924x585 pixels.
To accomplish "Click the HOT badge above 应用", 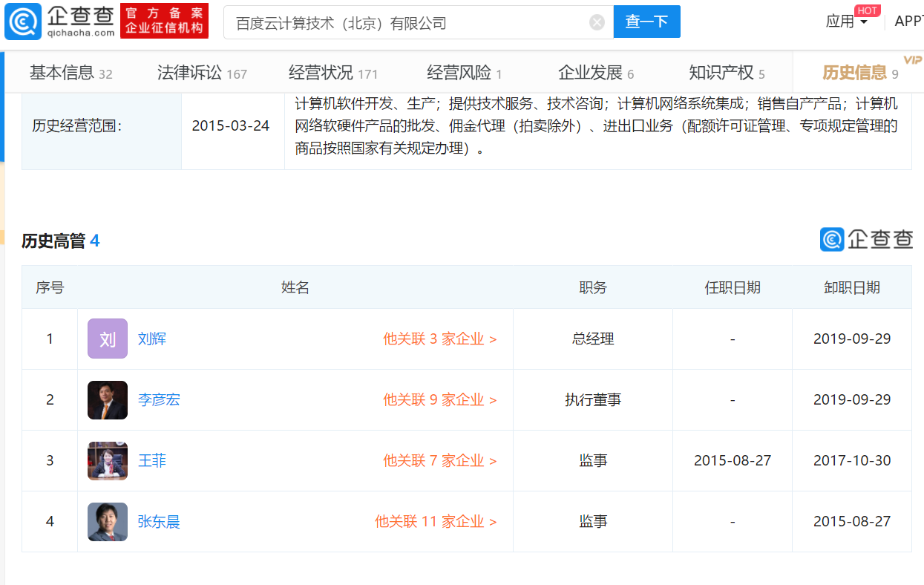I will tap(868, 10).
